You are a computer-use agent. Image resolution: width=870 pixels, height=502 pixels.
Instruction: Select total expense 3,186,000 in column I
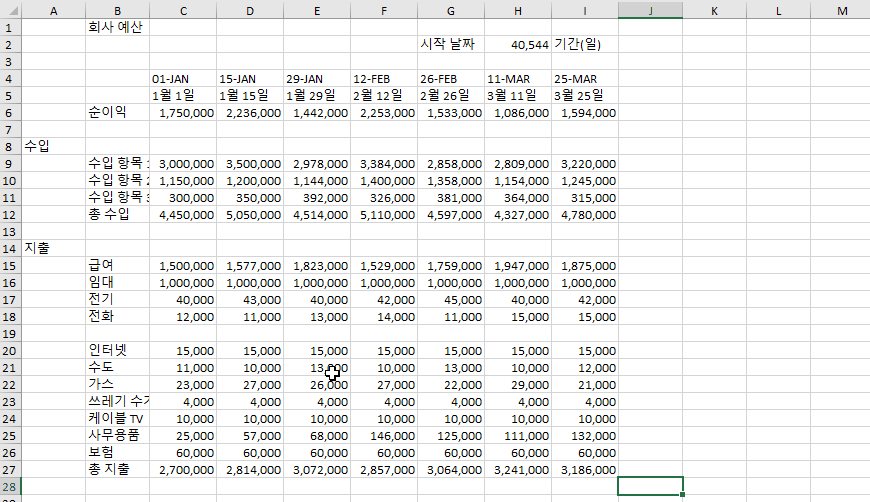pos(585,470)
